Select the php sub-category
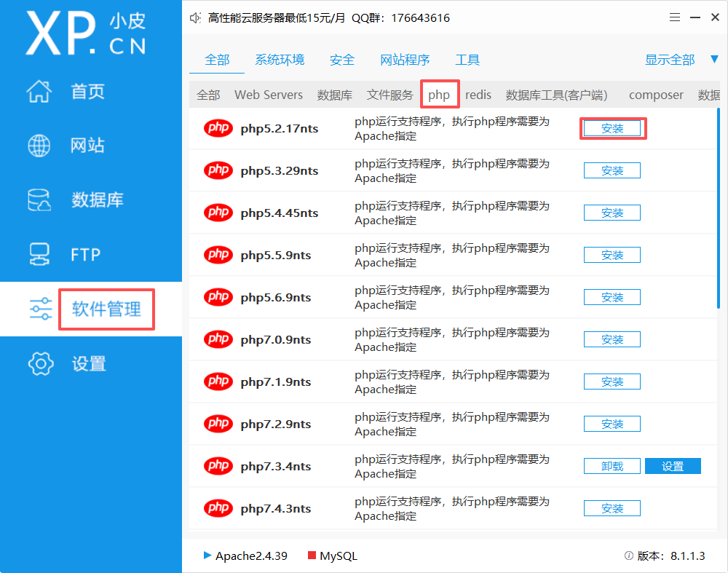This screenshot has width=728, height=573. coord(439,95)
